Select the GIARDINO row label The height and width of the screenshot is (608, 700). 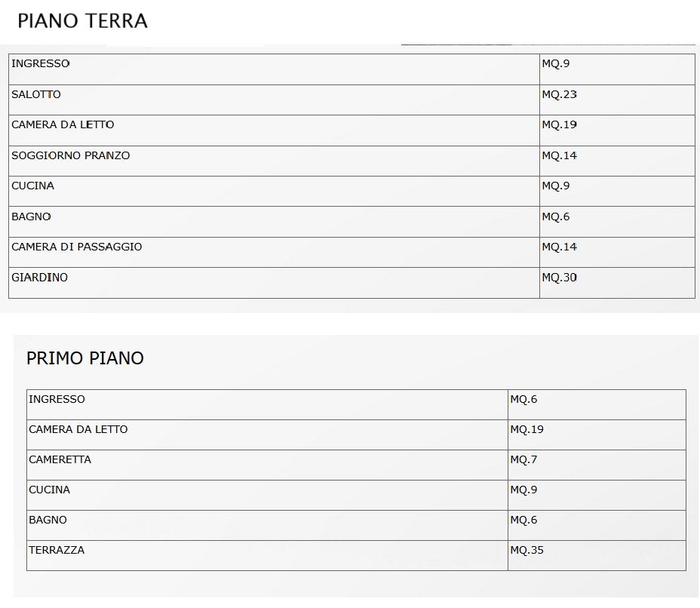coord(39,278)
